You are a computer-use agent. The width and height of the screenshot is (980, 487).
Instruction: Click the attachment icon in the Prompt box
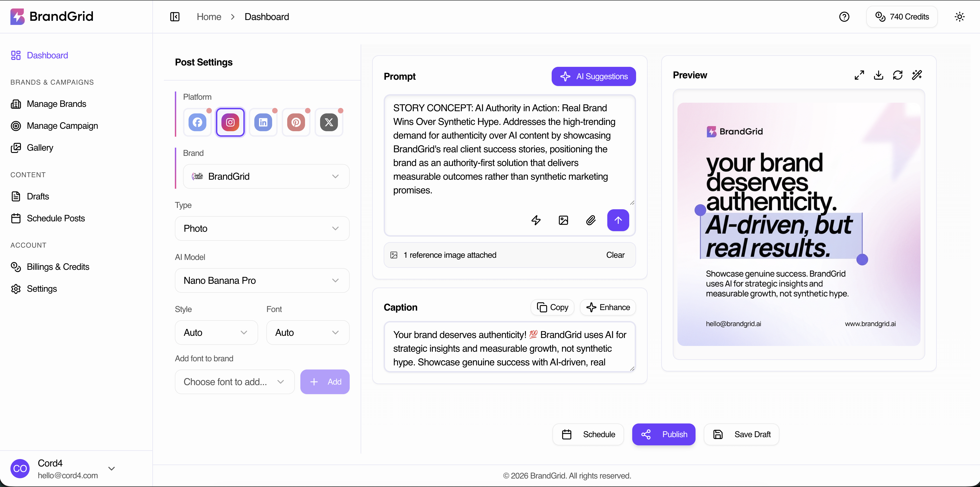pyautogui.click(x=590, y=220)
